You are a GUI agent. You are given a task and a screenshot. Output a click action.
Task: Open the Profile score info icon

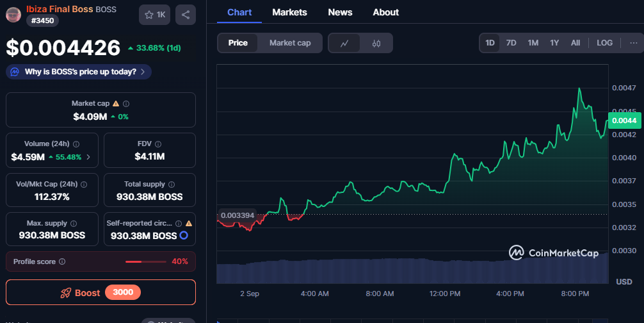(x=62, y=261)
